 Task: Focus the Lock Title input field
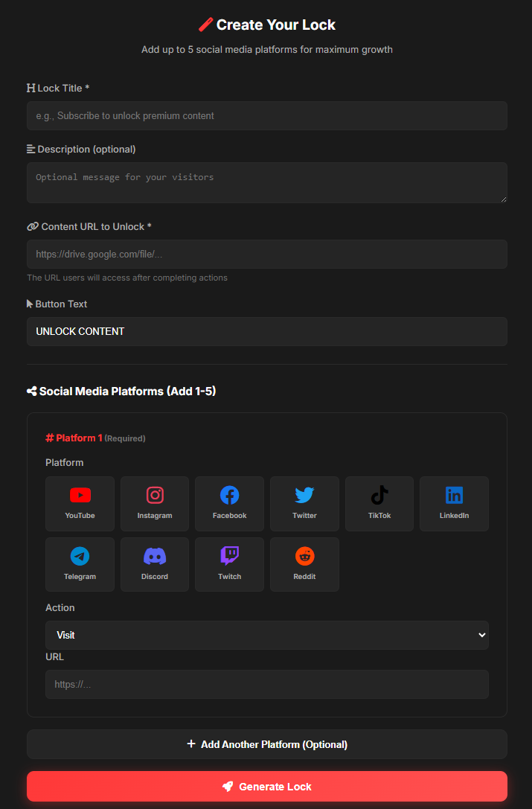point(266,116)
